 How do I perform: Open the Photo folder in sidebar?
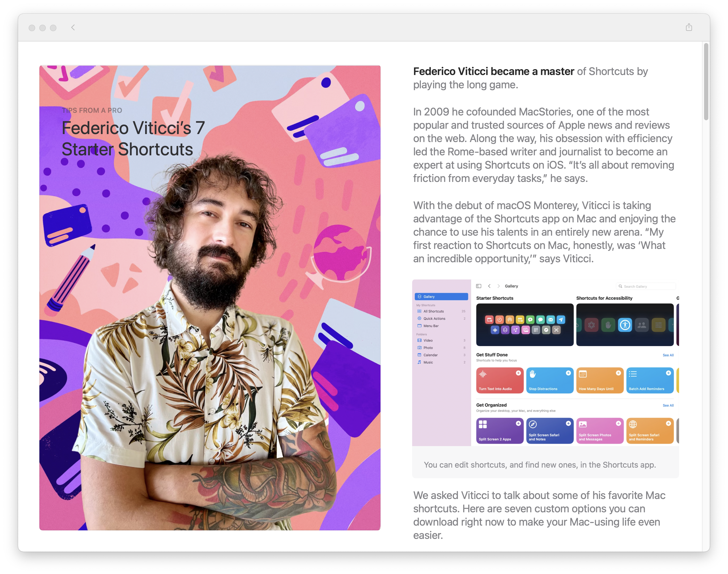441,348
